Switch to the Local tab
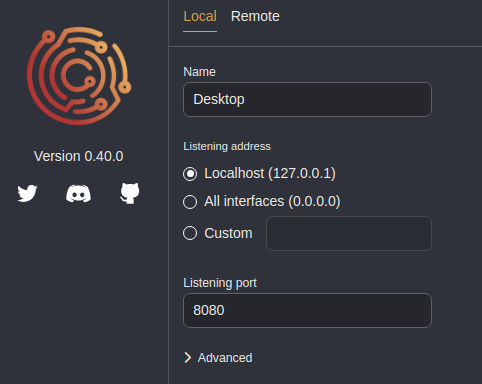The image size is (482, 384). tap(200, 16)
